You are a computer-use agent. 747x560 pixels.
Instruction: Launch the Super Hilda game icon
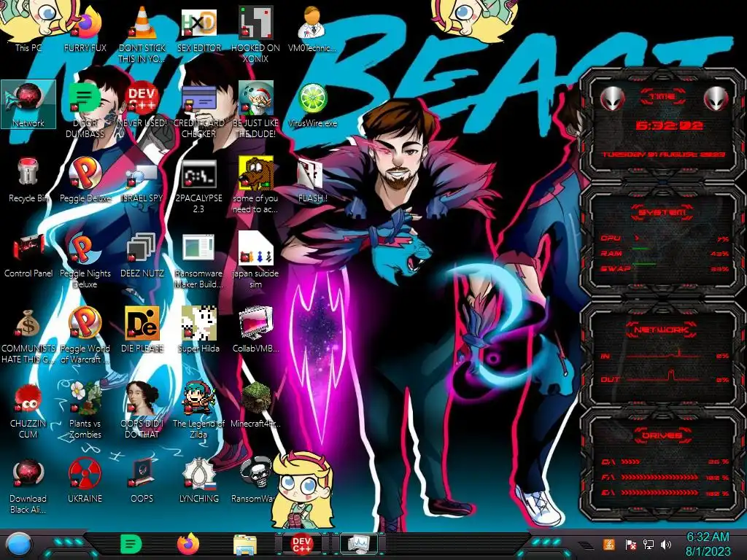tap(198, 330)
